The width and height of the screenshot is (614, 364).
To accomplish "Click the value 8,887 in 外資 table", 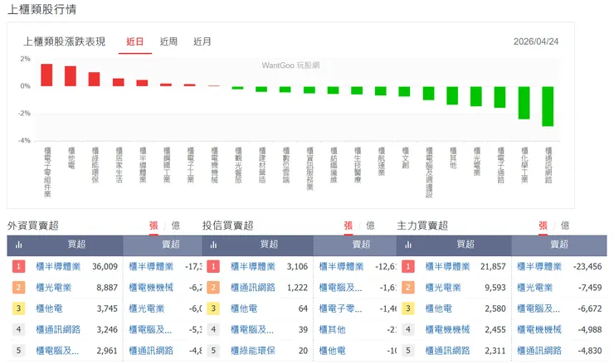I will [107, 288].
